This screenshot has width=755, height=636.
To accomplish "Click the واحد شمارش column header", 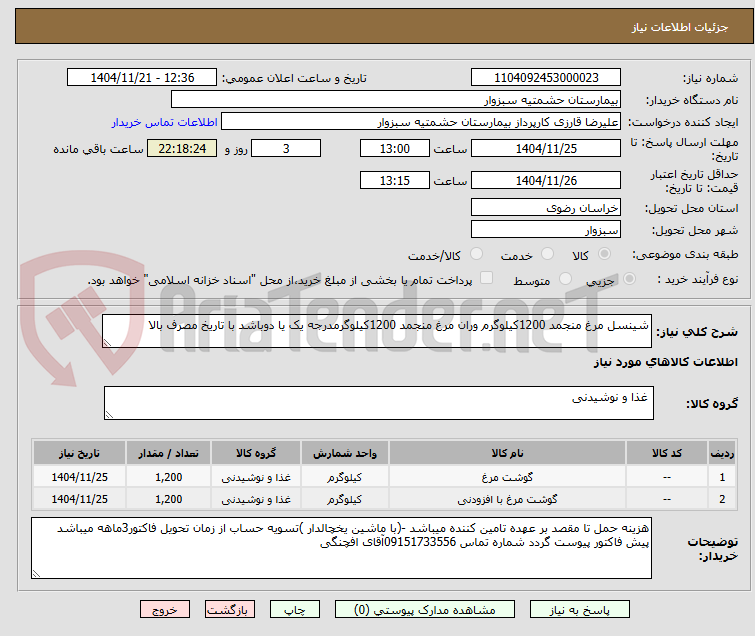I will (x=345, y=453).
